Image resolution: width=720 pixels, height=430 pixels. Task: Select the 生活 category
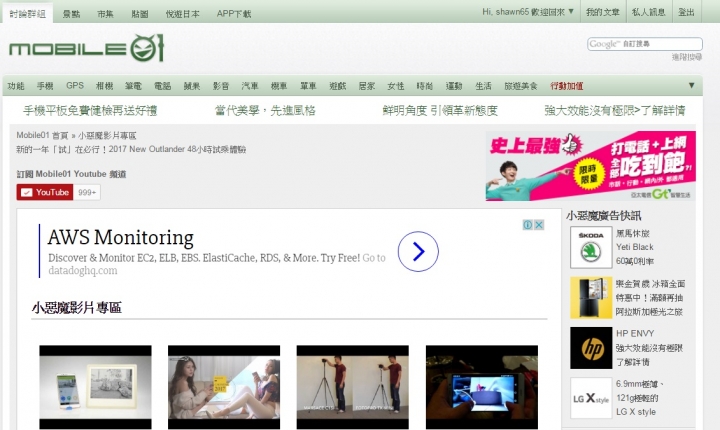tap(483, 86)
